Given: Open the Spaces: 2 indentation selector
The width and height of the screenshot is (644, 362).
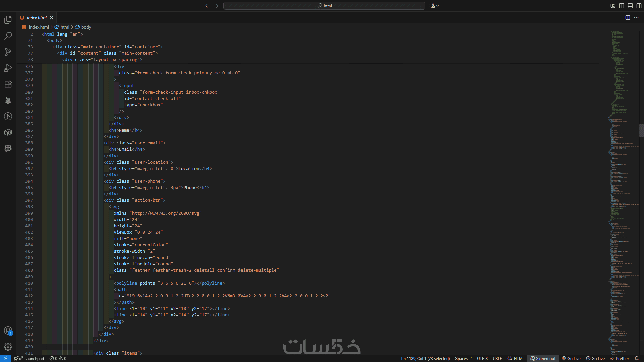Looking at the screenshot, I should click(x=463, y=358).
